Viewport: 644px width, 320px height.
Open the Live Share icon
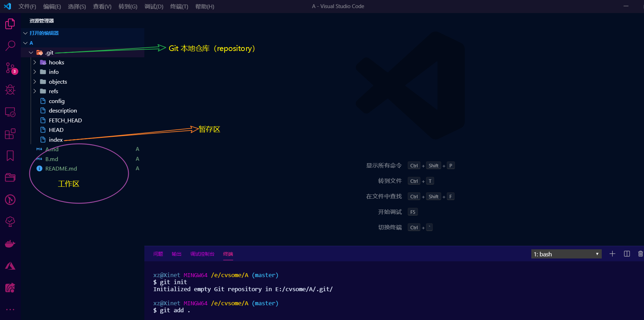[x=10, y=288]
